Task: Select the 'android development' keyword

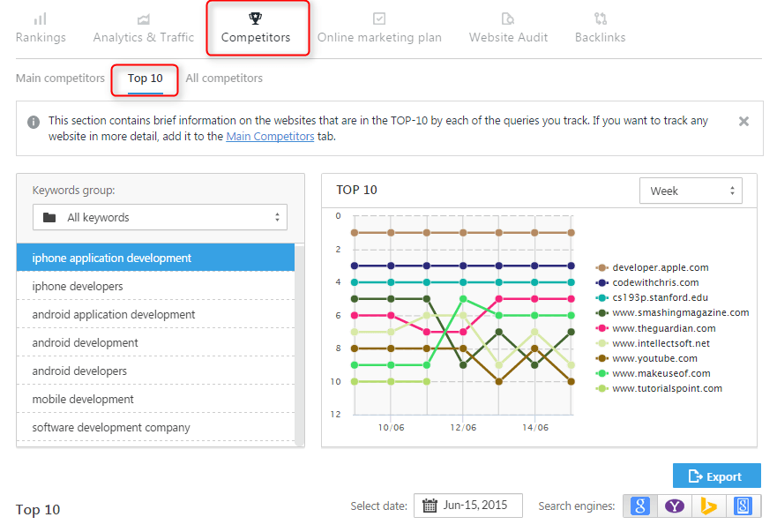Action: 85,342
